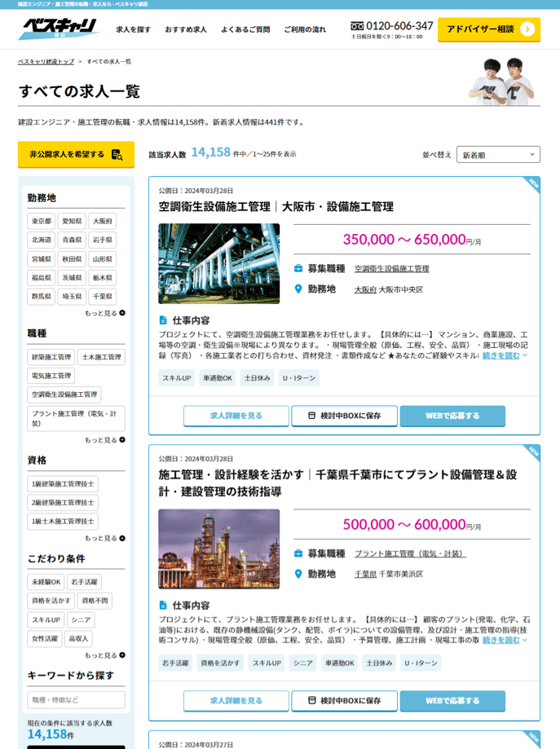Screen dimensions: 560x749
Task: Click the advisor consultation arrow icon
Action: point(527,29)
